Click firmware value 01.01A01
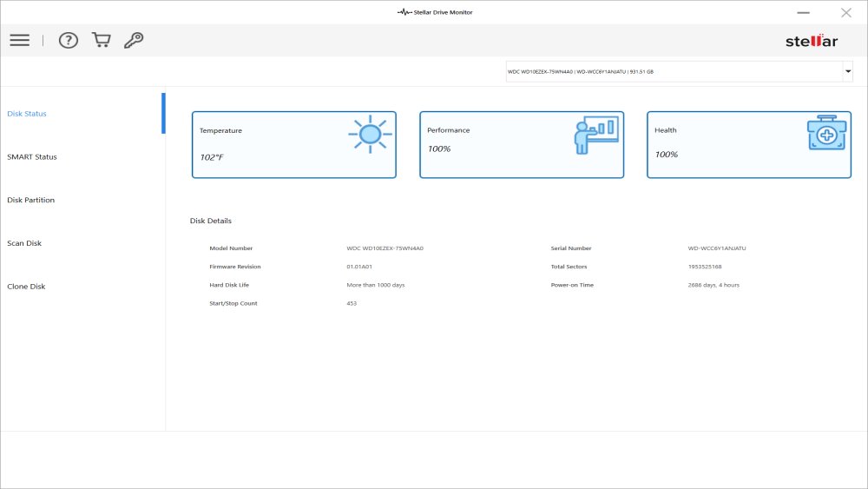The image size is (868, 489). (x=359, y=267)
